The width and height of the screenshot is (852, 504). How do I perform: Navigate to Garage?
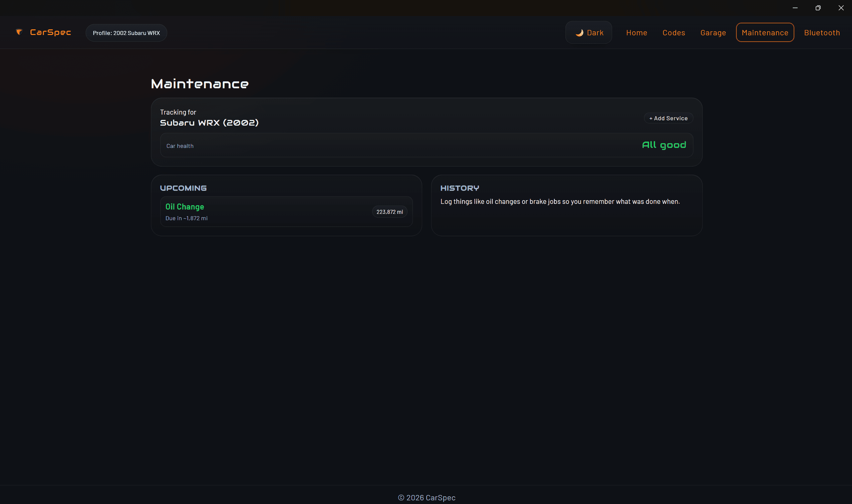[713, 33]
